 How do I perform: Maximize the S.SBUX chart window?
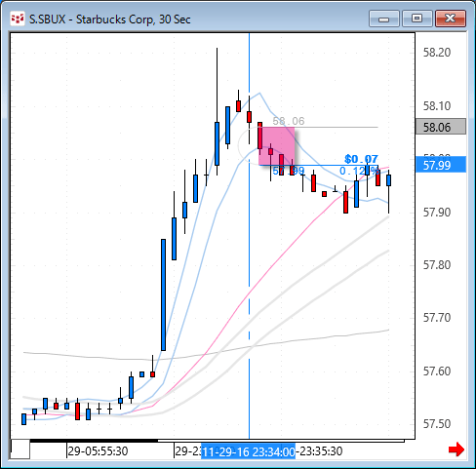(x=417, y=19)
